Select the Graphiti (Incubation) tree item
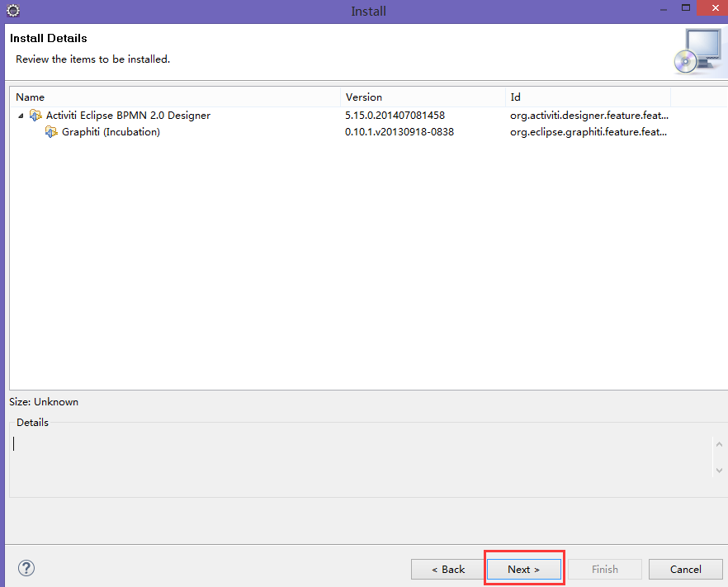 [x=111, y=132]
